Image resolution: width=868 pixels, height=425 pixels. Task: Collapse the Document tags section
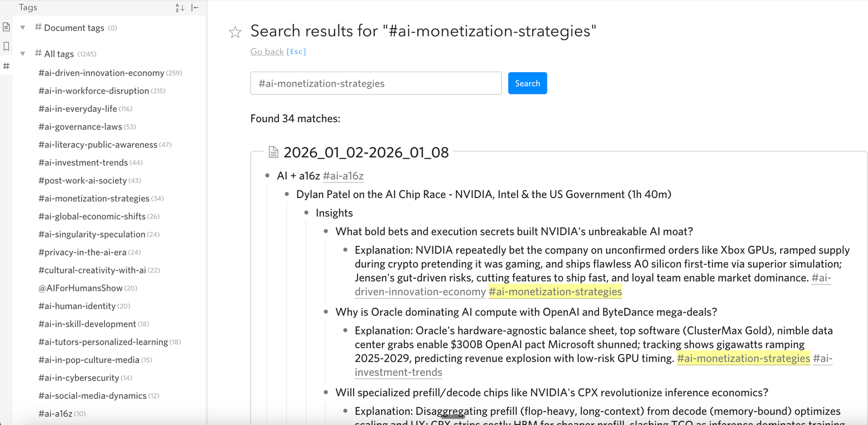[x=23, y=28]
